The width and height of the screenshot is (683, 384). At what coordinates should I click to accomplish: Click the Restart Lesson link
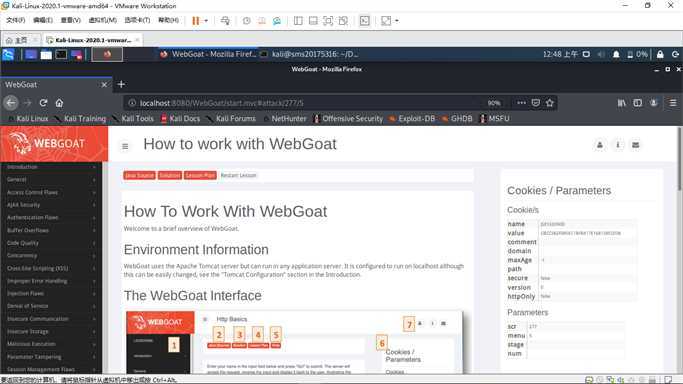[x=238, y=175]
